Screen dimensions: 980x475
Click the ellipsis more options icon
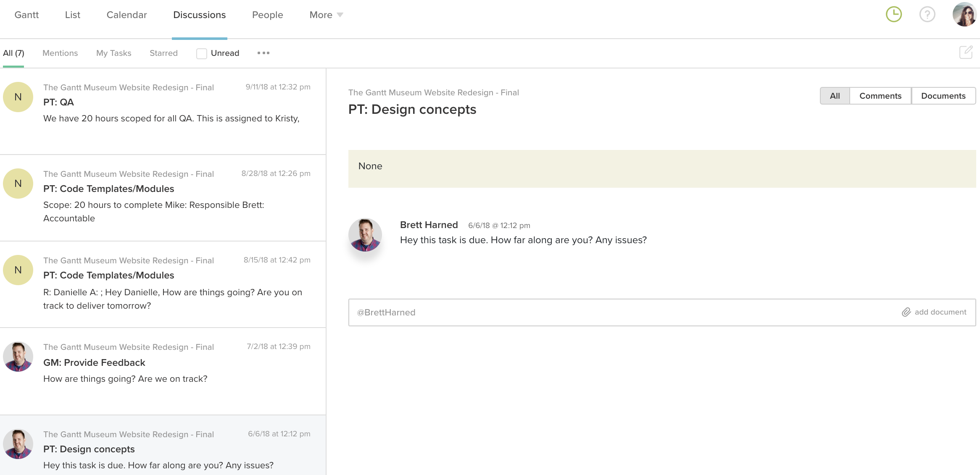(x=263, y=53)
